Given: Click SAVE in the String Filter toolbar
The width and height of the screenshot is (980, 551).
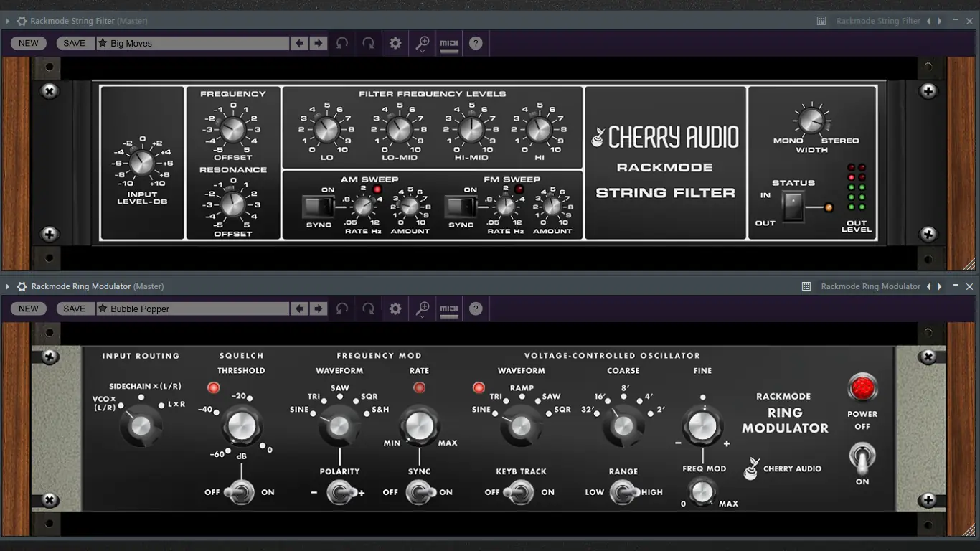Looking at the screenshot, I should coord(75,43).
